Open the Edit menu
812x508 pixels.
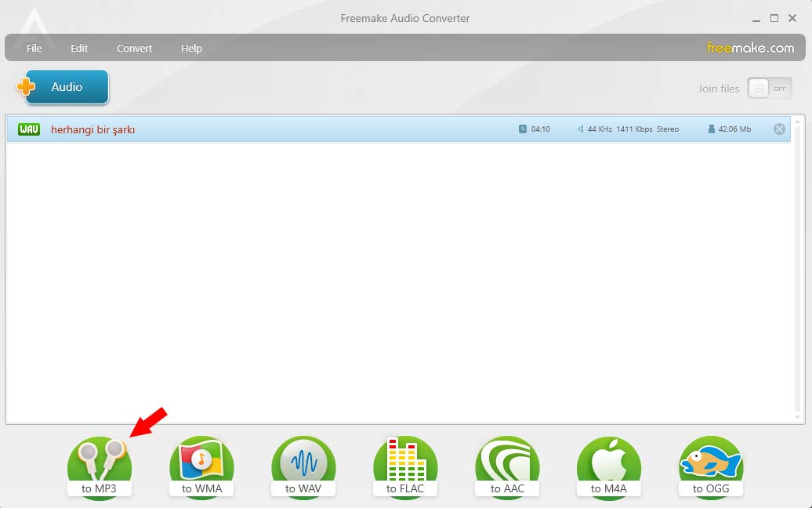(x=79, y=49)
